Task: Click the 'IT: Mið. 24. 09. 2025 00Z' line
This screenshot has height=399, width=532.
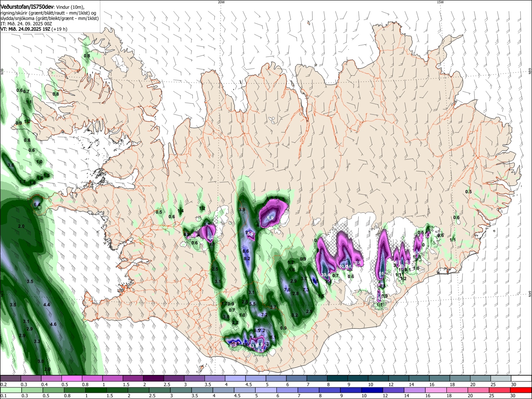Action: coord(26,24)
